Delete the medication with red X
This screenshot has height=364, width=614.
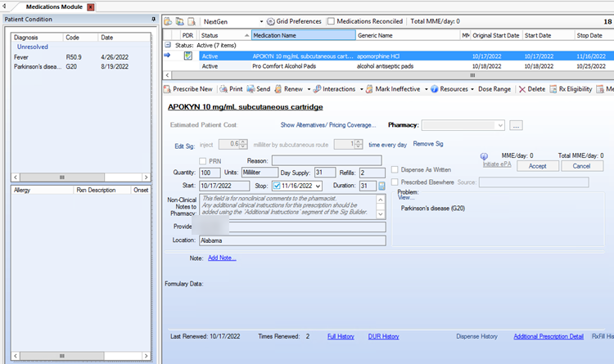532,89
